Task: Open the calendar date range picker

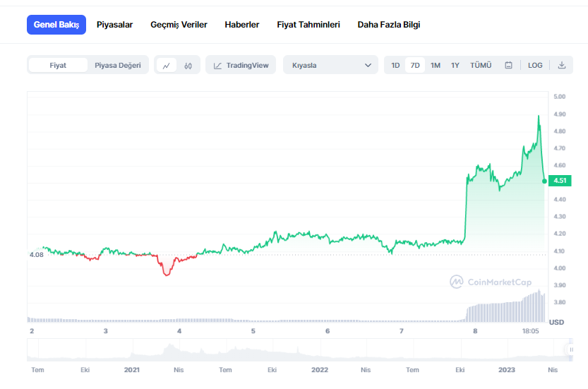Action: click(x=508, y=66)
